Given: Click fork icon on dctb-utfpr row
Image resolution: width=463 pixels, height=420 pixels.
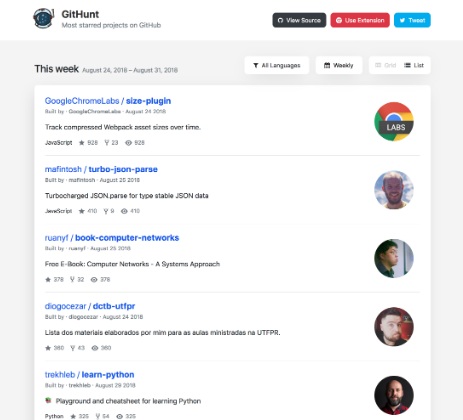Looking at the screenshot, I should tap(73, 348).
